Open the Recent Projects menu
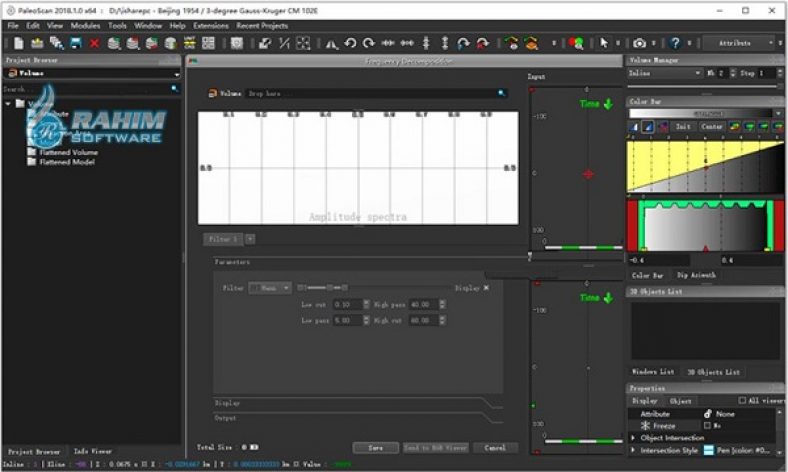The width and height of the screenshot is (788, 472). pyautogui.click(x=262, y=26)
